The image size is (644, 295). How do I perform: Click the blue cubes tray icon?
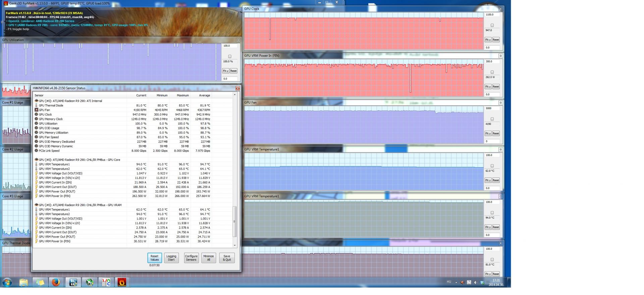coord(482,283)
